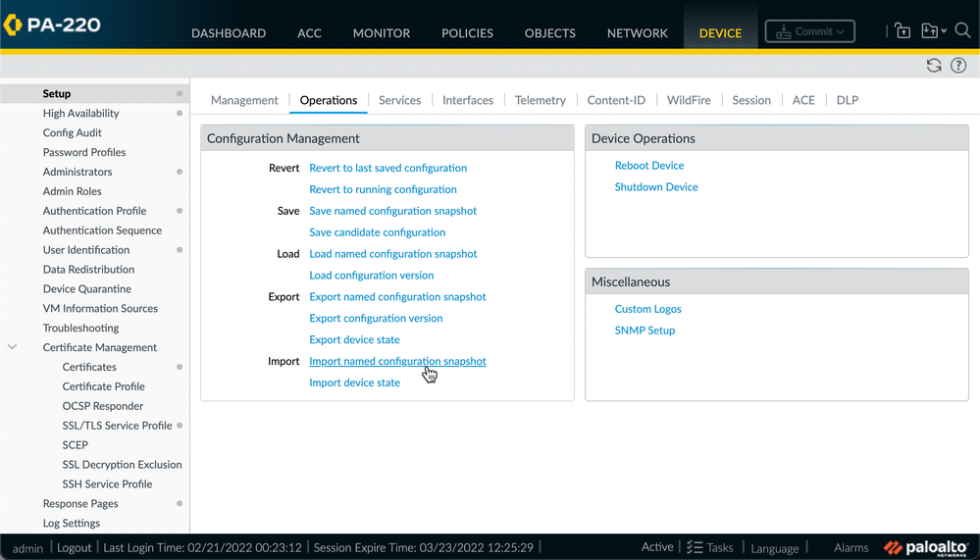Viewport: 980px width, 560px height.
Task: Select Save candidate configuration
Action: coord(377,232)
